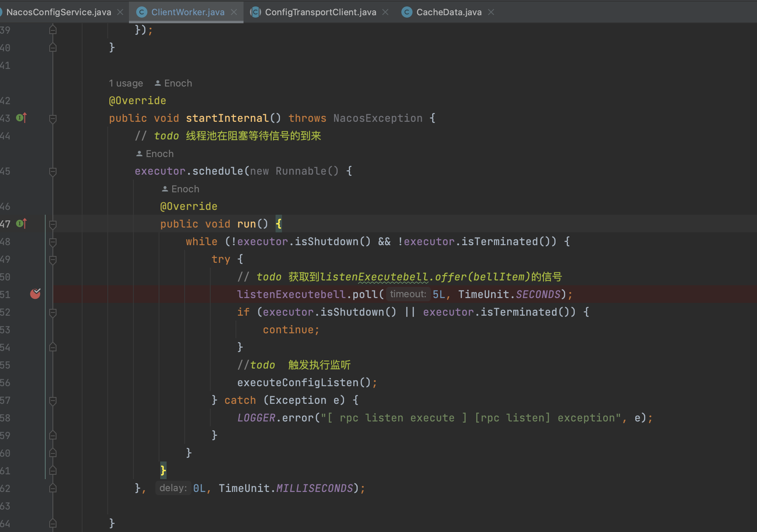Viewport: 757px width, 532px height.
Task: Click the todo comment on line 44
Action: [228, 136]
